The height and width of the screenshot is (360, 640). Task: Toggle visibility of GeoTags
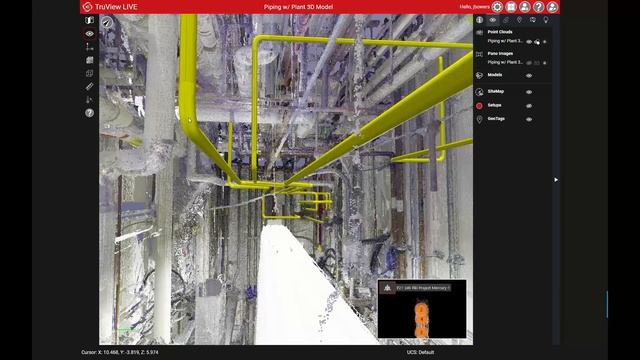click(529, 120)
